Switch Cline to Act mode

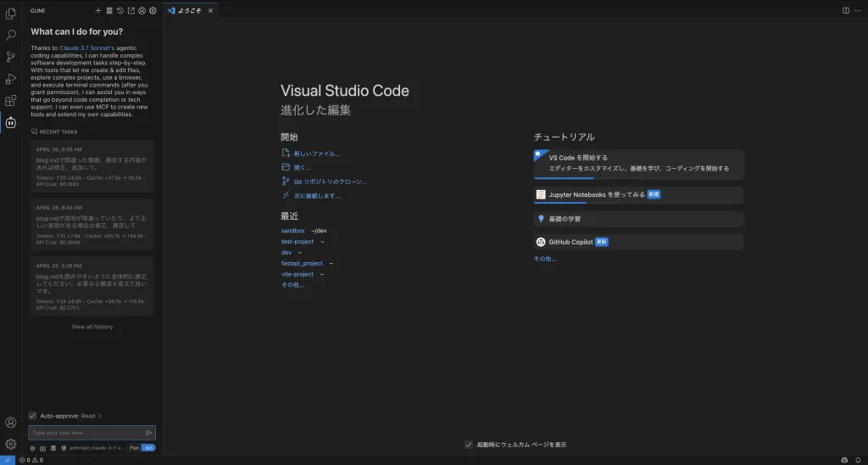point(148,448)
